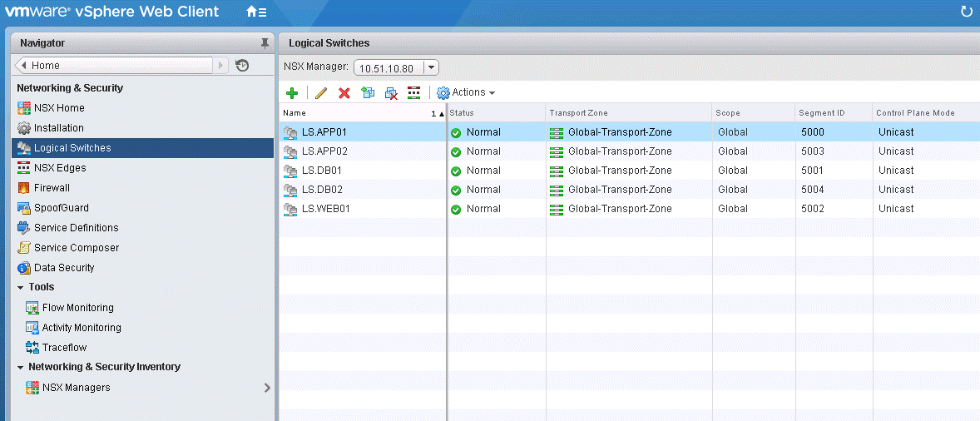
Task: Open the NSX Manager IP dropdown
Action: pyautogui.click(x=430, y=68)
